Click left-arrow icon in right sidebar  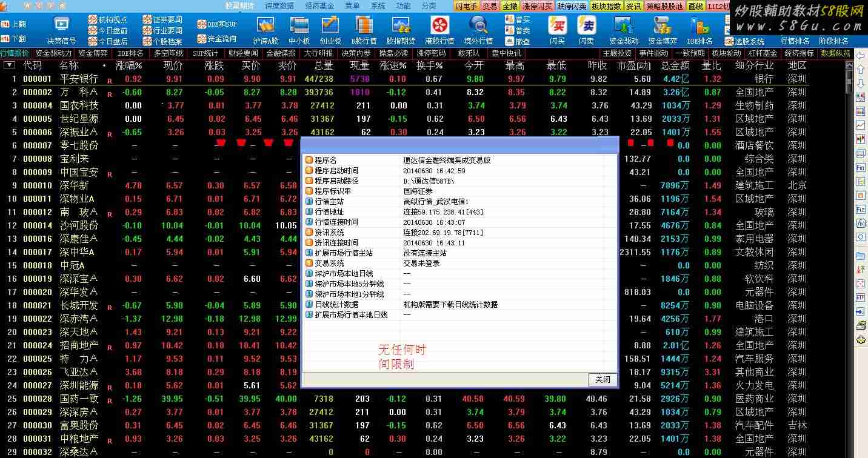click(x=860, y=57)
